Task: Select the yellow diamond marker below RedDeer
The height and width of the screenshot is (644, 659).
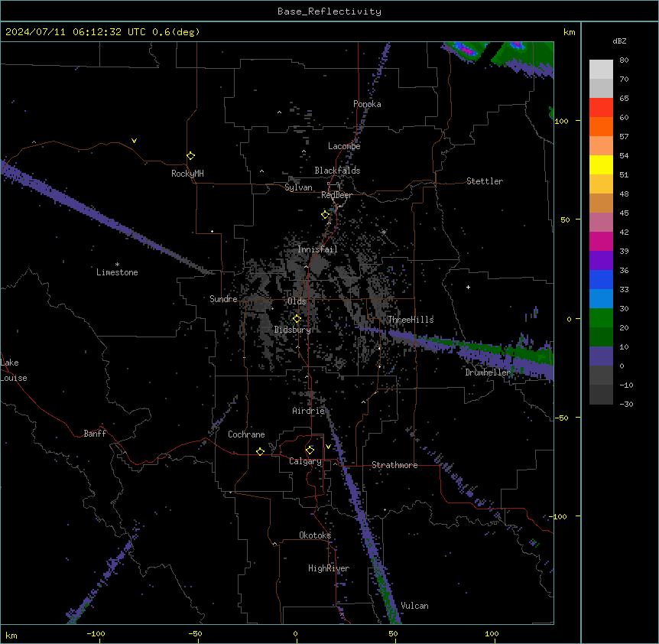Action: [x=326, y=215]
